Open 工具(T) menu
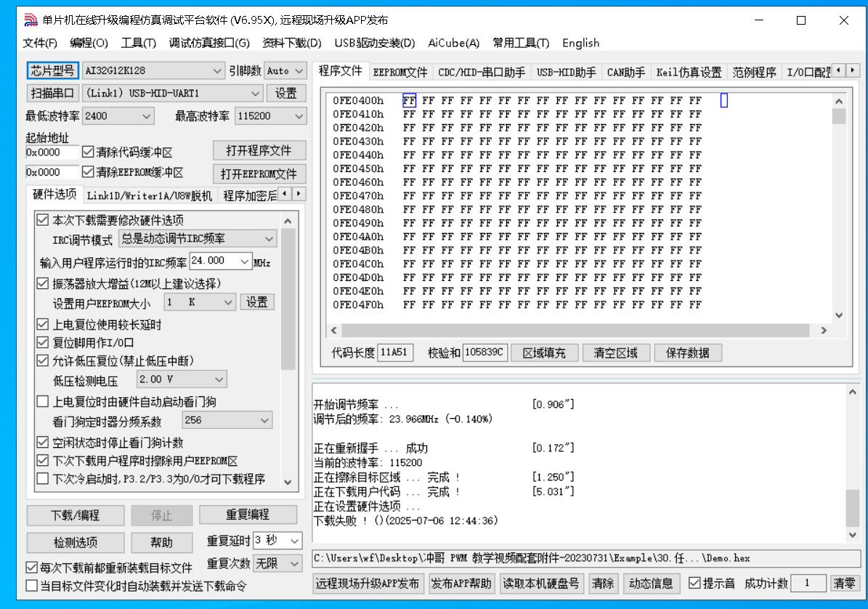This screenshot has width=868, height=609. pos(139,43)
